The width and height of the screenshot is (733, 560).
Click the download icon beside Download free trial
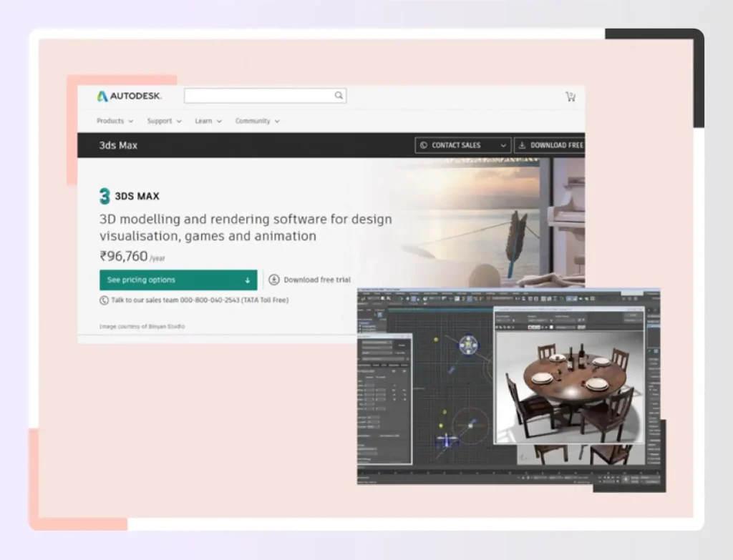pos(273,280)
